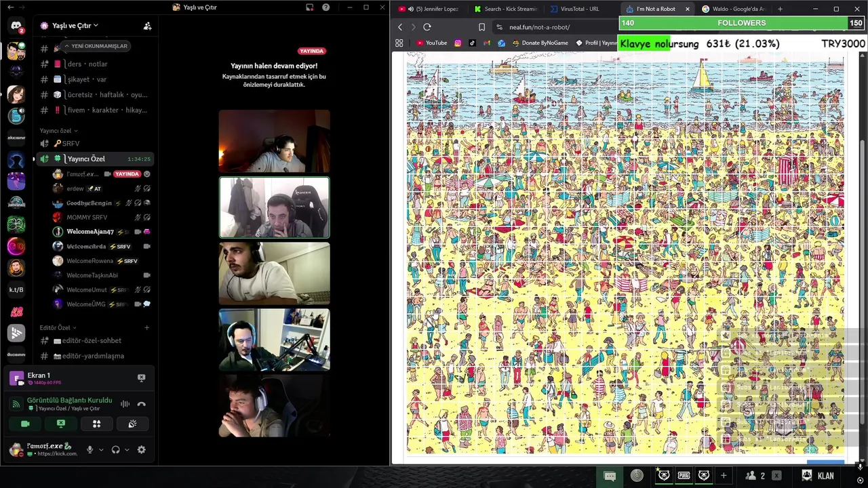Switch to the Search - Kick Streaming tab
This screenshot has height=488, width=868.
[x=507, y=9]
